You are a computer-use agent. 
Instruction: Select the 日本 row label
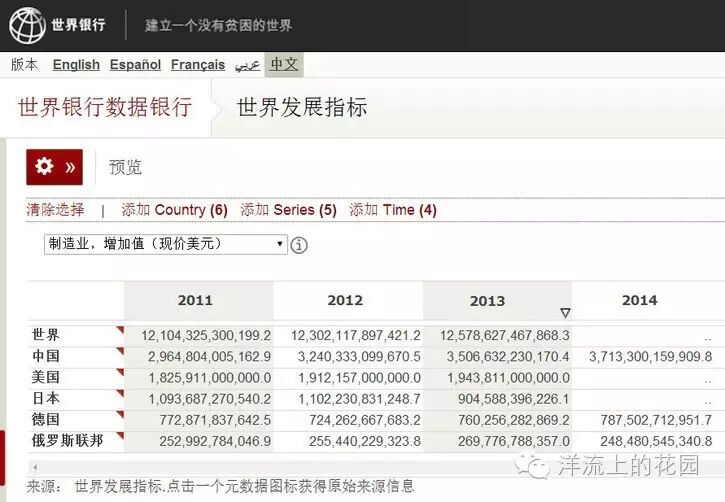click(x=46, y=398)
